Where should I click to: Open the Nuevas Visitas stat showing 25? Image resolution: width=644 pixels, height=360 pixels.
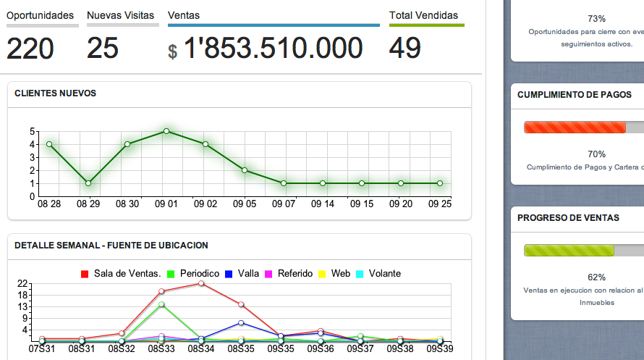click(x=103, y=49)
